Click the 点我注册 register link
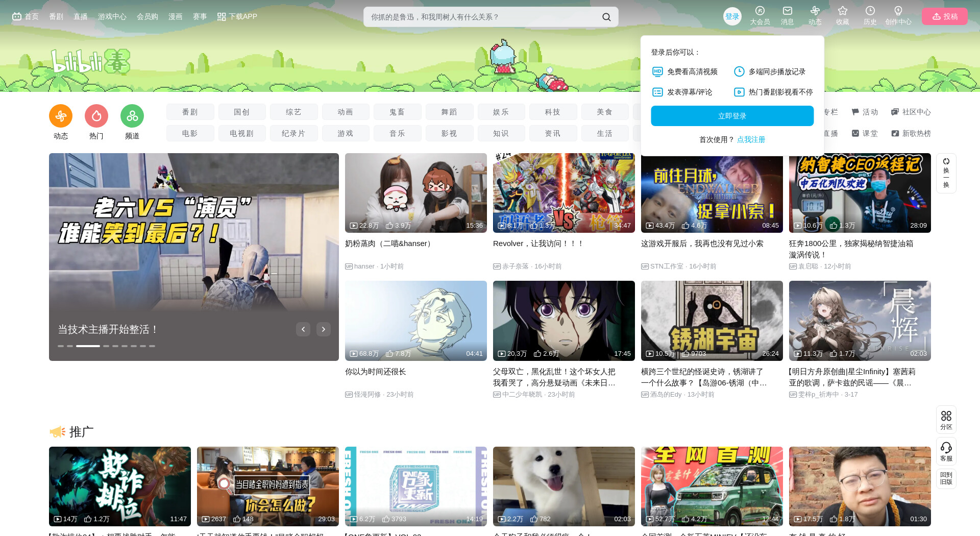 click(x=751, y=139)
